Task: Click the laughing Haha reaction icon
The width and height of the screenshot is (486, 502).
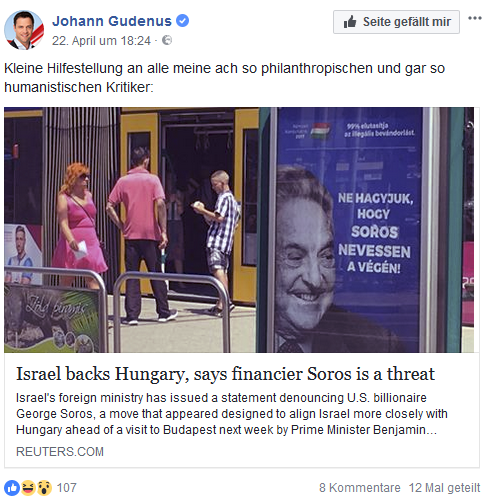Action: click(28, 488)
